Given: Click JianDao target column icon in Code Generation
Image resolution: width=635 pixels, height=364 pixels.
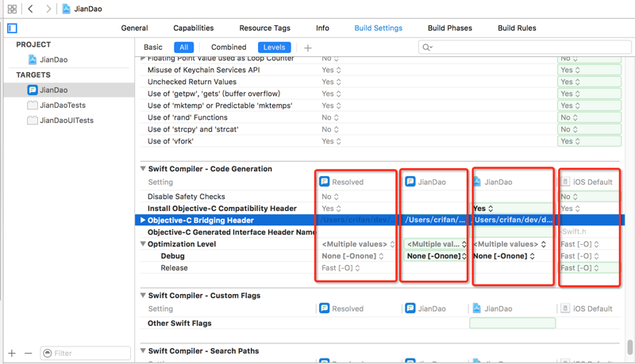Looking at the screenshot, I should point(410,182).
